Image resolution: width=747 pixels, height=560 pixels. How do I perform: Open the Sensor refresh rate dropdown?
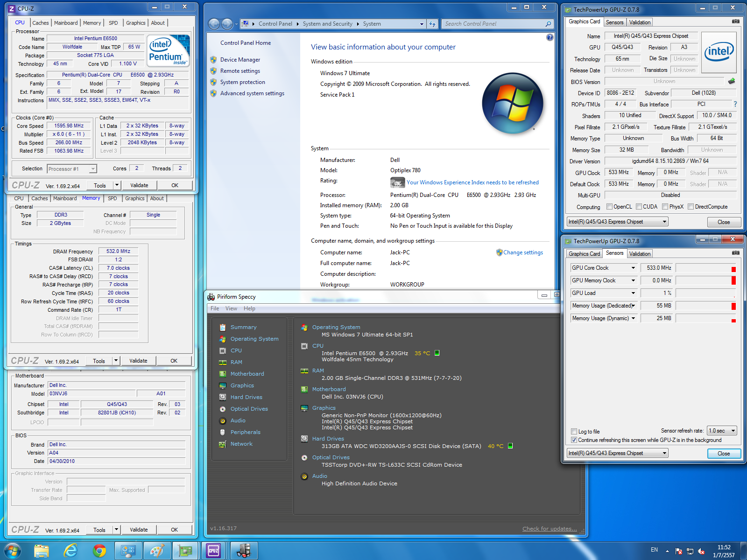tap(722, 431)
